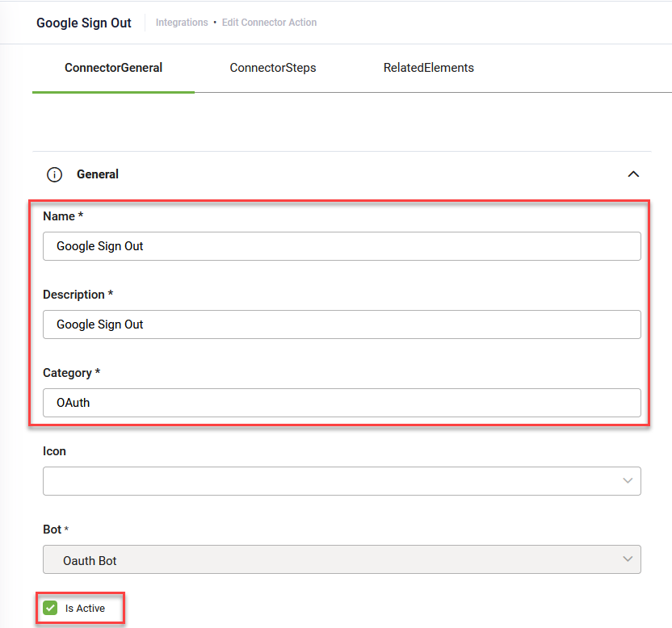Click the Is Active label text
The width and height of the screenshot is (672, 628).
pos(85,609)
